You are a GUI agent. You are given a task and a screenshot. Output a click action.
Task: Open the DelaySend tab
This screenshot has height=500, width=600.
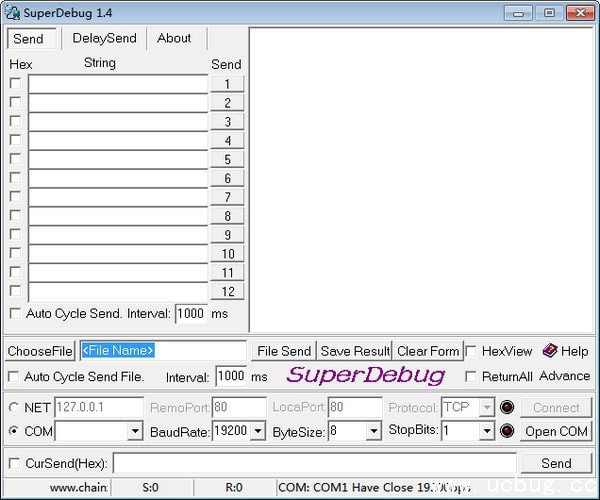coord(104,38)
